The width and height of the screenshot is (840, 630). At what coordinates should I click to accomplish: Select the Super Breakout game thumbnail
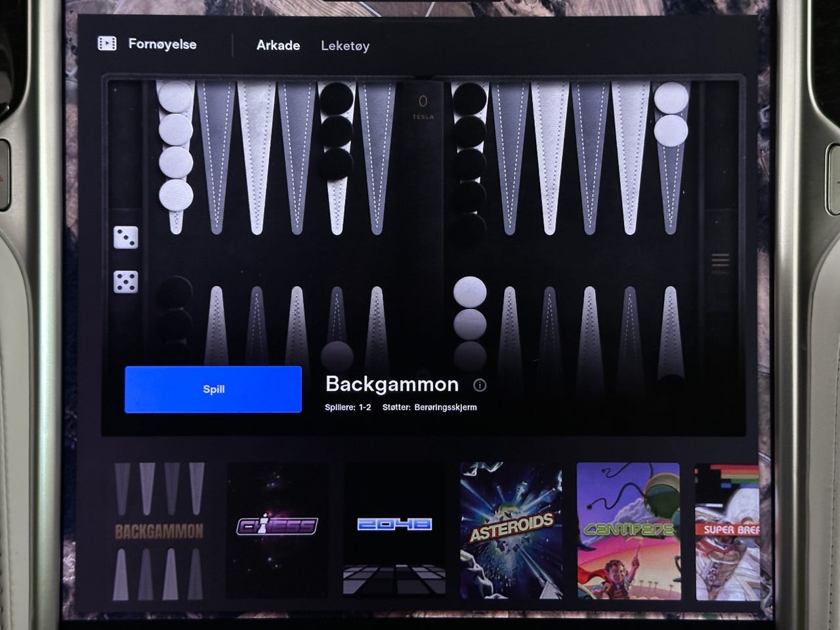click(x=726, y=531)
